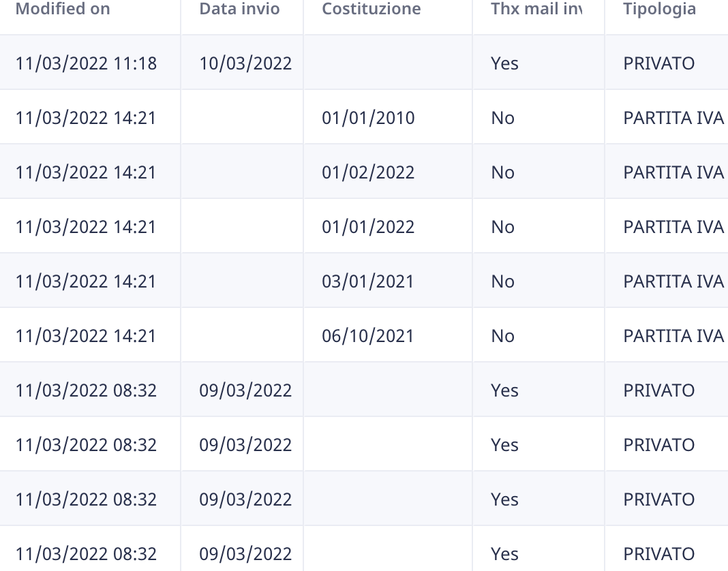
Task: Sort by the Modified on column header
Action: point(62,10)
